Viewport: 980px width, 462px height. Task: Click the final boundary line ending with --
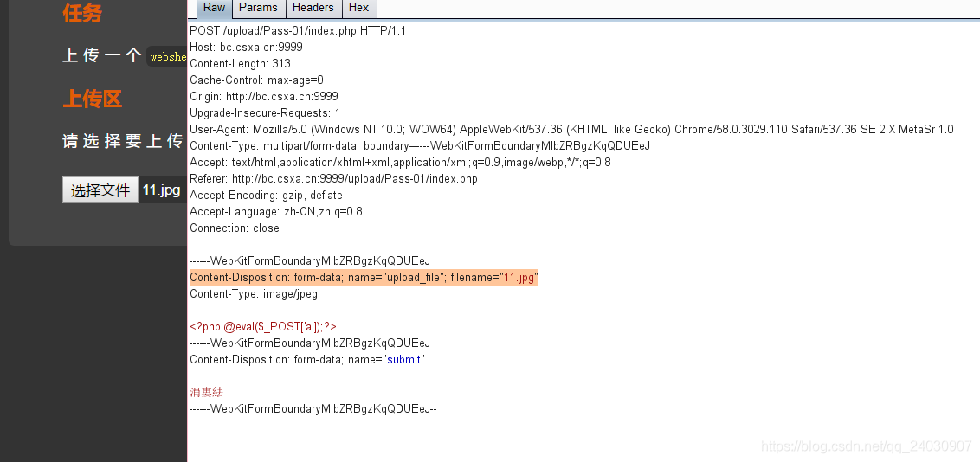[x=313, y=409]
